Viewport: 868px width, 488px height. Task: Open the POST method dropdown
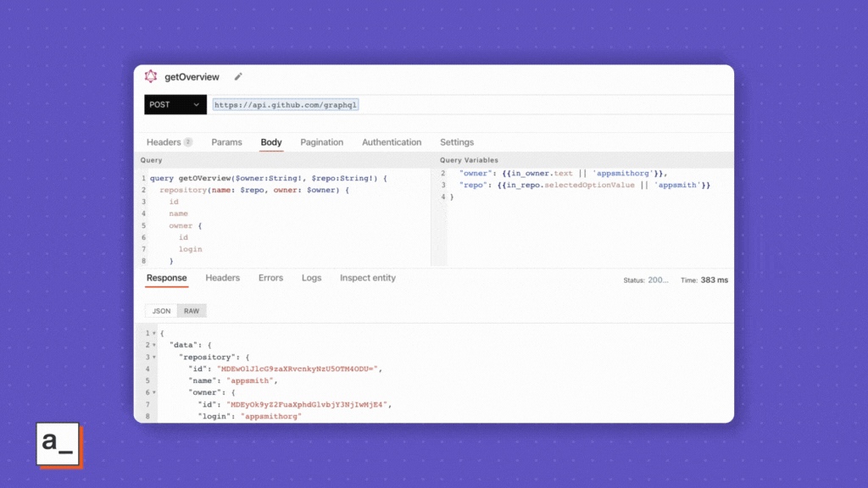(x=175, y=105)
